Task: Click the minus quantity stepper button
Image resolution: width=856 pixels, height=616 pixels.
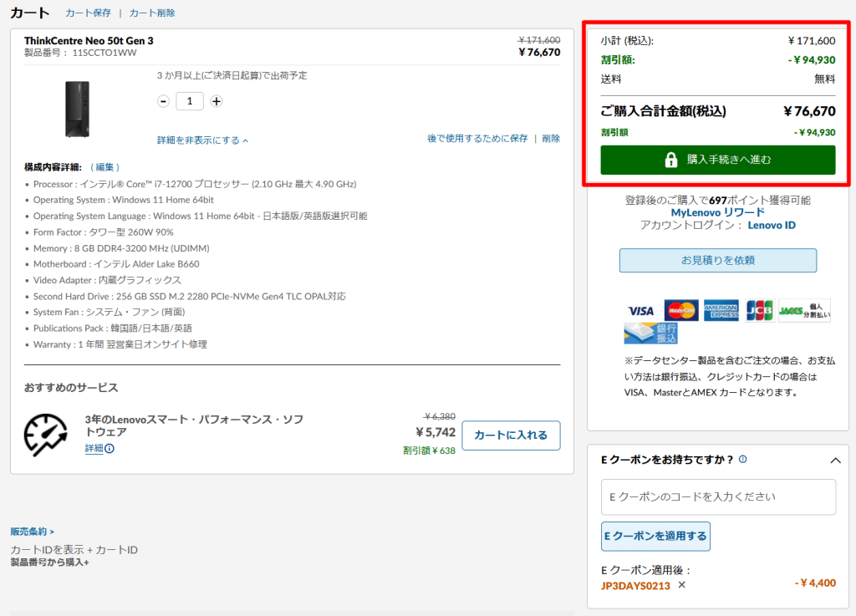Action: [x=164, y=101]
